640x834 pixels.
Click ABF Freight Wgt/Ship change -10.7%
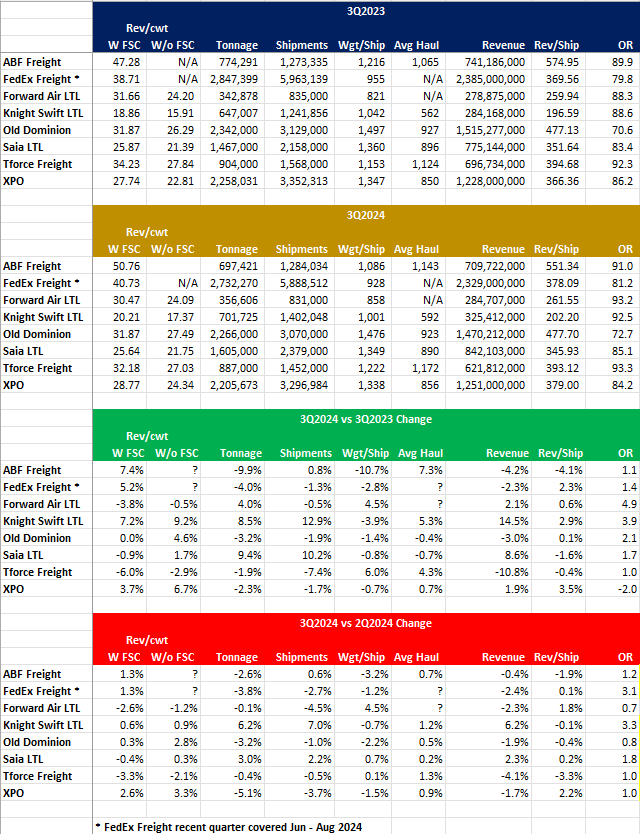[x=371, y=470]
